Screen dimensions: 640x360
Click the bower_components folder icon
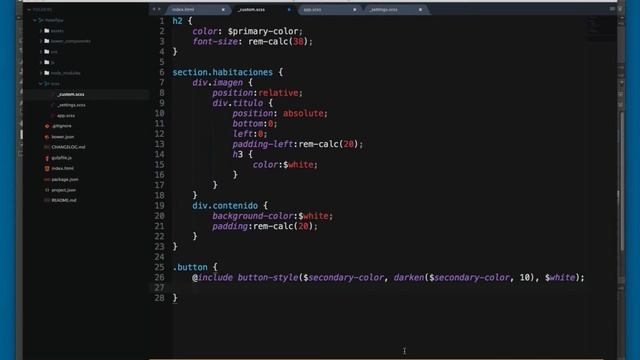[x=47, y=41]
